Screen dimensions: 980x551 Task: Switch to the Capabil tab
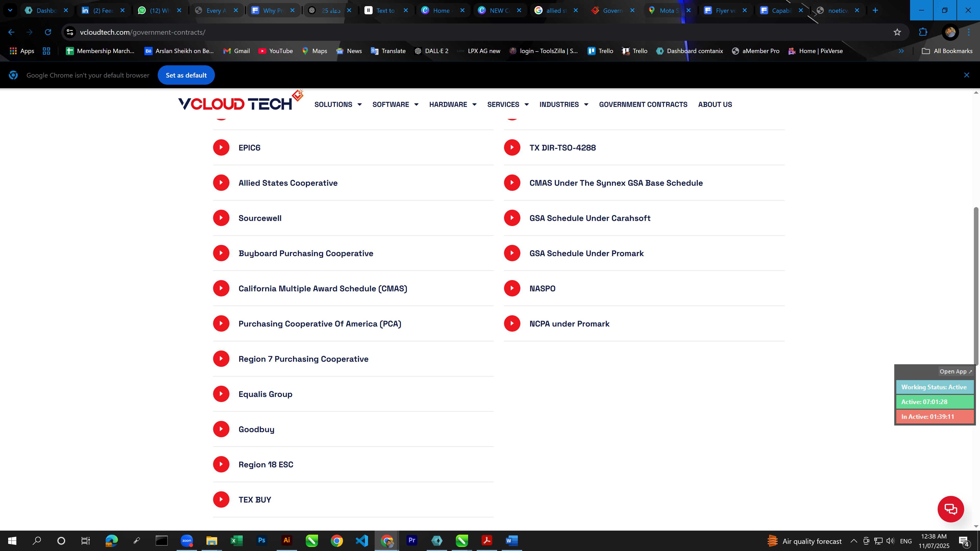coord(781,10)
